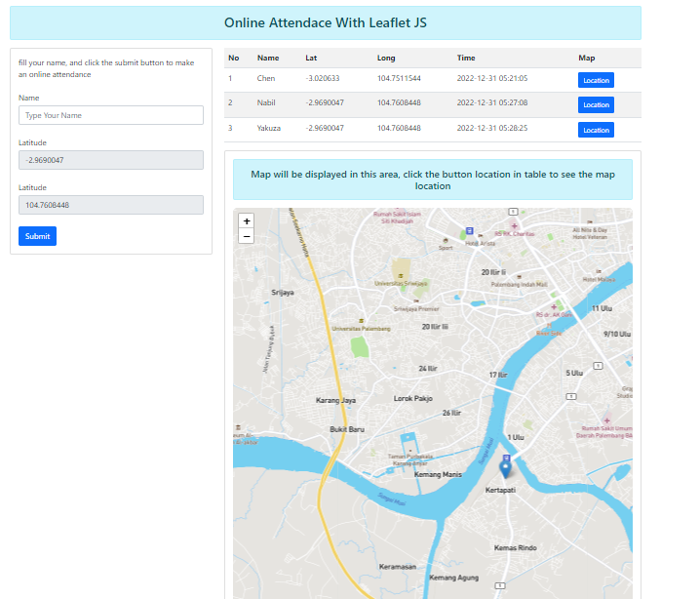
Task: Click the Kemas Rindo label on map
Action: 515,547
